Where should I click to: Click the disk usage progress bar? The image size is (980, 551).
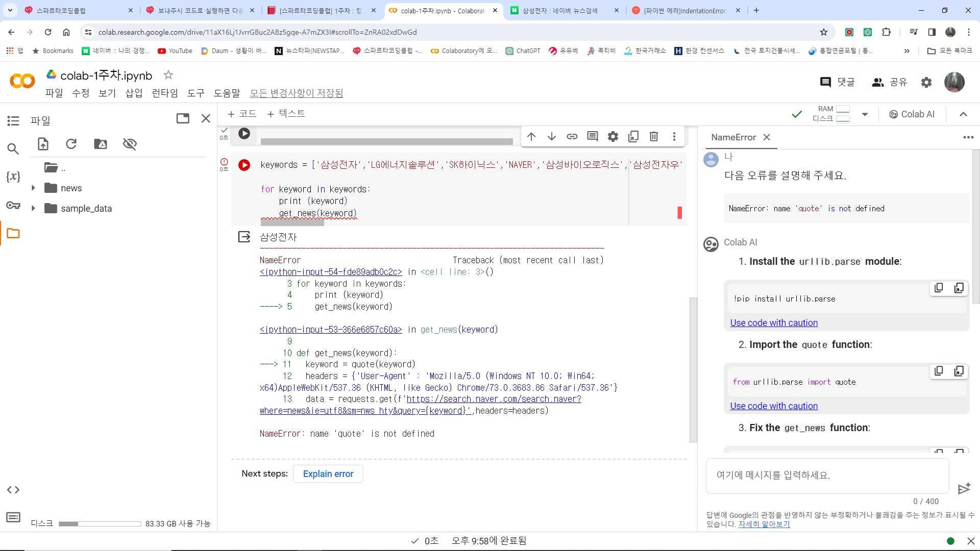click(100, 524)
